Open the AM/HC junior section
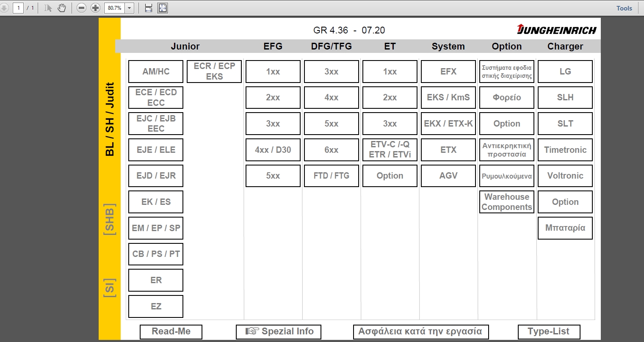The height and width of the screenshot is (342, 644). coord(156,72)
